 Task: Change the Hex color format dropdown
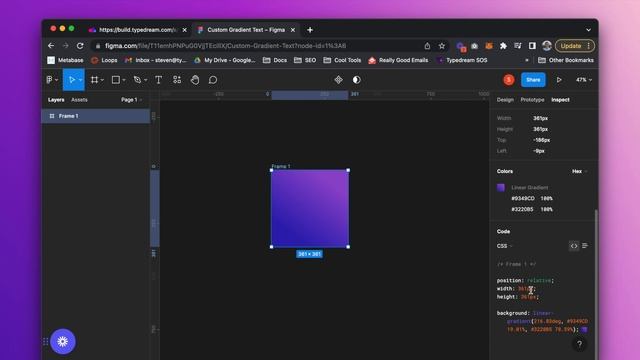click(579, 171)
